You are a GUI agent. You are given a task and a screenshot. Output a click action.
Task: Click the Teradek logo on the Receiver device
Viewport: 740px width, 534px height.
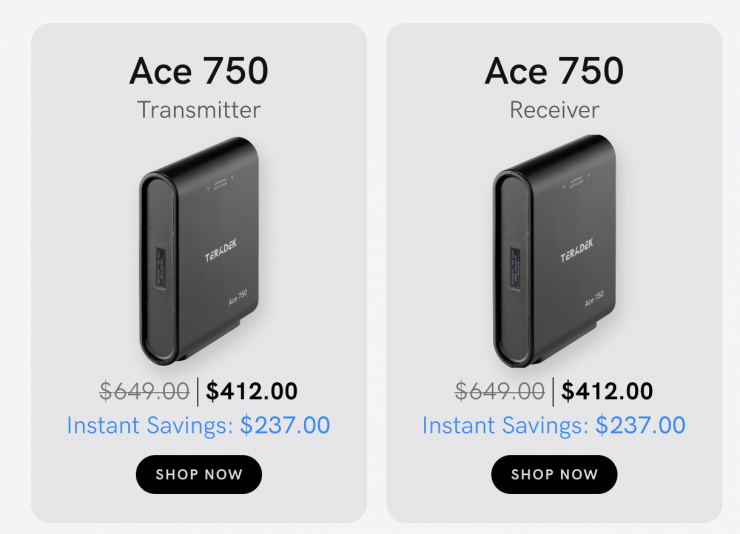coord(566,253)
